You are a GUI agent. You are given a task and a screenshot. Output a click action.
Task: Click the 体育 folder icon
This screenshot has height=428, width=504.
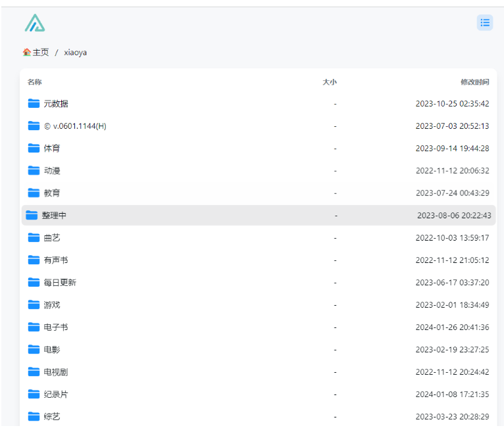click(x=34, y=148)
